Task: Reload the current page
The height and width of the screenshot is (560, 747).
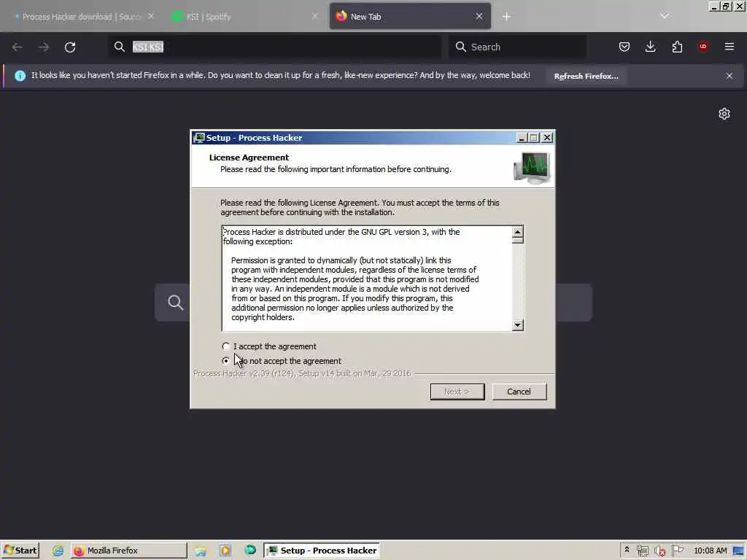Action: tap(70, 47)
